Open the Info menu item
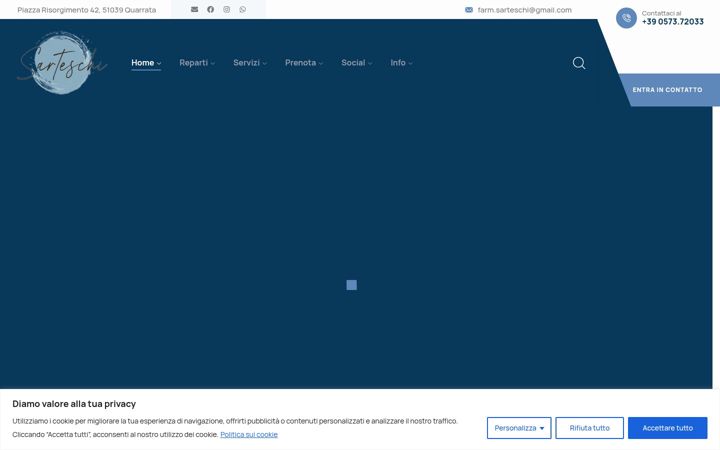Image resolution: width=720 pixels, height=450 pixels. (x=401, y=63)
